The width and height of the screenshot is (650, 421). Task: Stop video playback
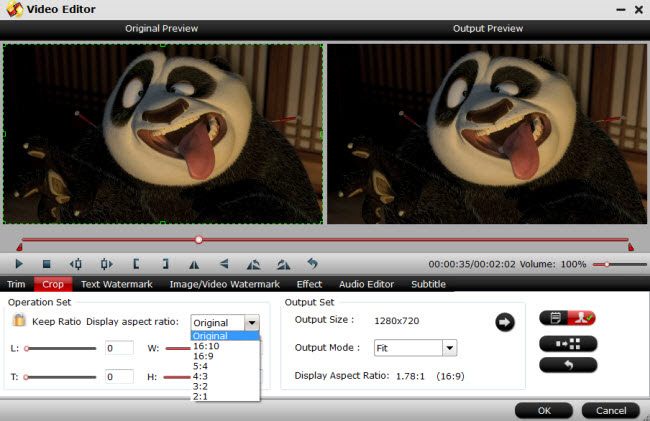tap(46, 264)
